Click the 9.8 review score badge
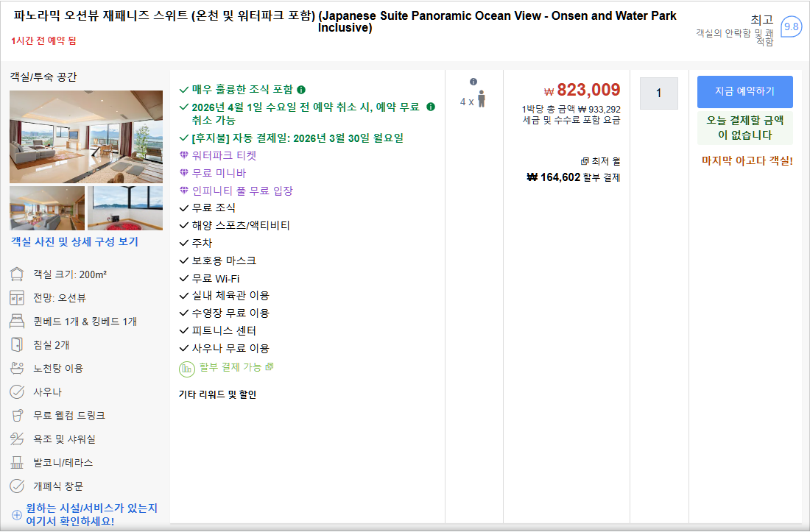The height and width of the screenshot is (532, 810). (x=791, y=27)
